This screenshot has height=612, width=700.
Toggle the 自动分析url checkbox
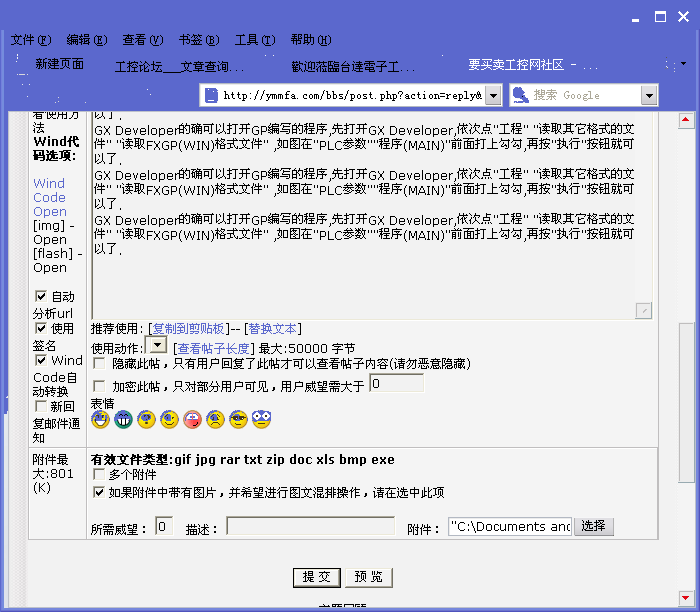coord(41,296)
